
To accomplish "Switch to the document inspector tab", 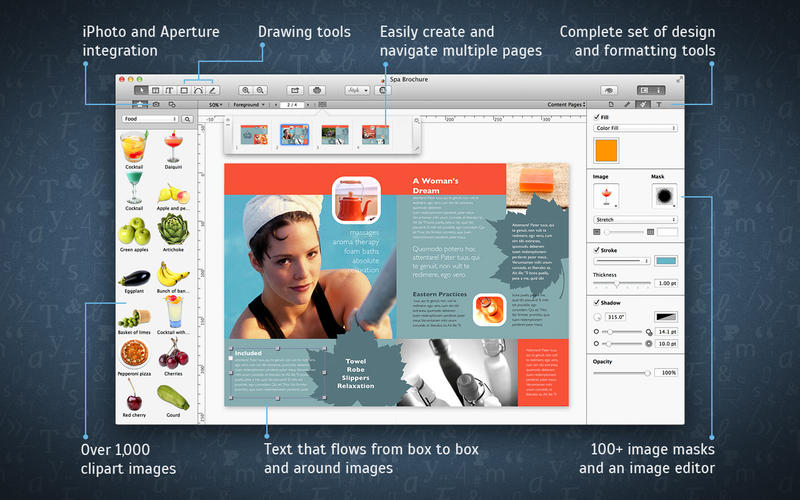I will pyautogui.click(x=611, y=105).
